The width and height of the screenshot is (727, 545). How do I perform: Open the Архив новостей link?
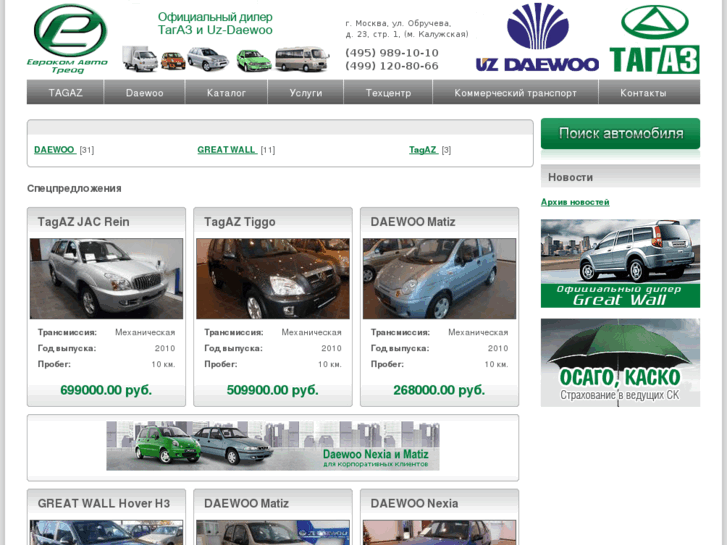click(x=575, y=202)
